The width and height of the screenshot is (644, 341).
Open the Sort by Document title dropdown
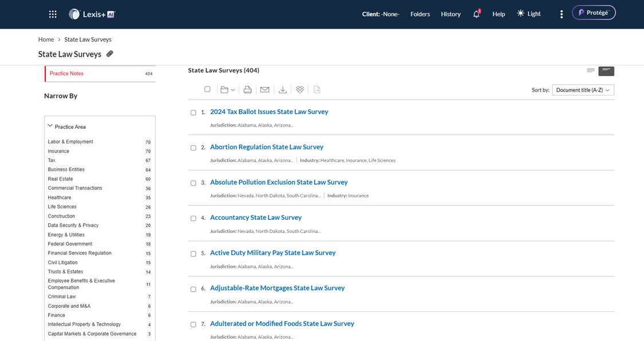click(x=583, y=90)
